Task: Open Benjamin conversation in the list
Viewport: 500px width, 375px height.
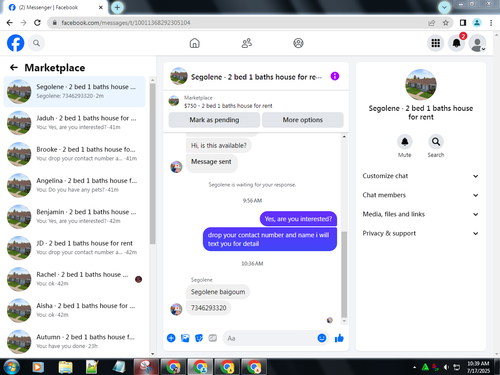Action: coord(74,217)
